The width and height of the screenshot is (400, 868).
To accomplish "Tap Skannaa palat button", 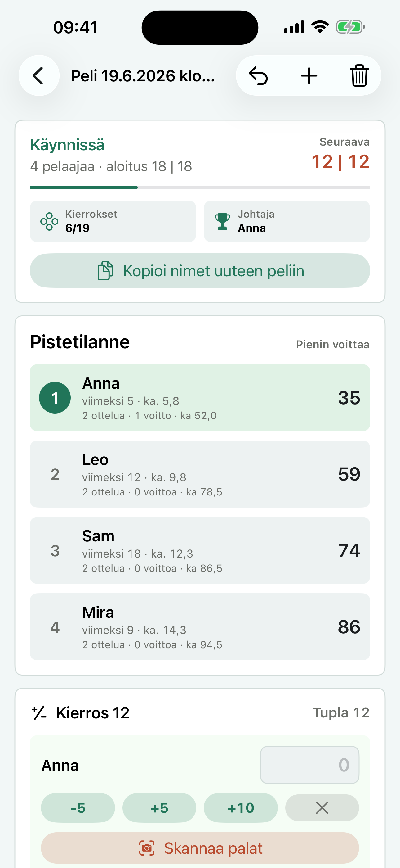I will pyautogui.click(x=200, y=848).
